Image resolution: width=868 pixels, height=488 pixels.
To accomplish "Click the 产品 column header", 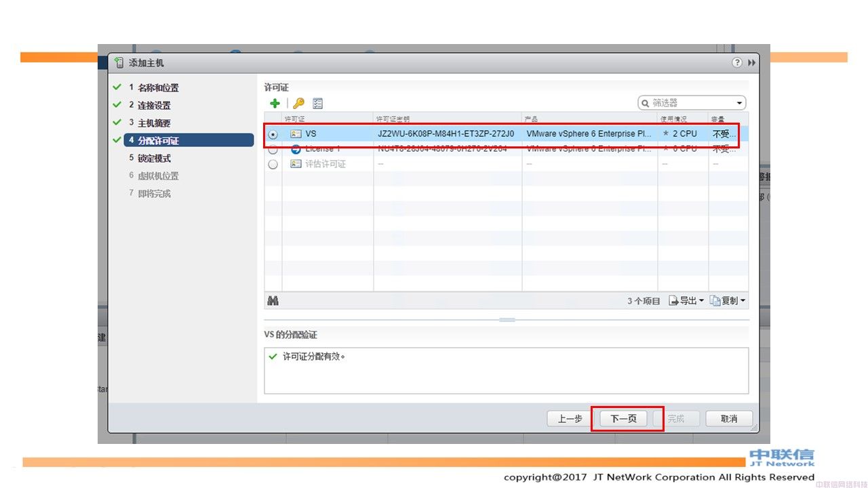I will pyautogui.click(x=590, y=119).
